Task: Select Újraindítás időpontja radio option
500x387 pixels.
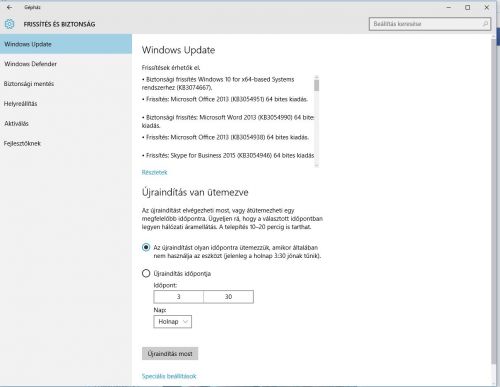Action: pyautogui.click(x=146, y=273)
